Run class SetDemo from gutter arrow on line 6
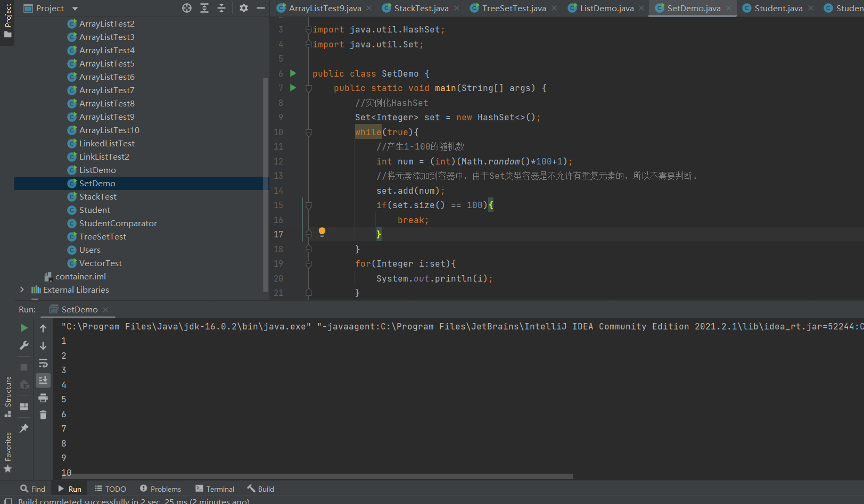The image size is (864, 504). coord(293,73)
